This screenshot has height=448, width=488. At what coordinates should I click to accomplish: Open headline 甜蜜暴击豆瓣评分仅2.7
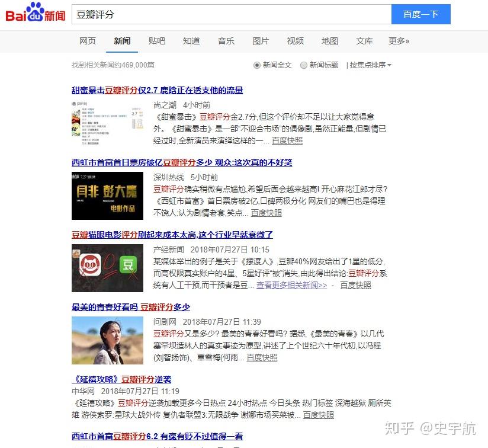click(157, 90)
